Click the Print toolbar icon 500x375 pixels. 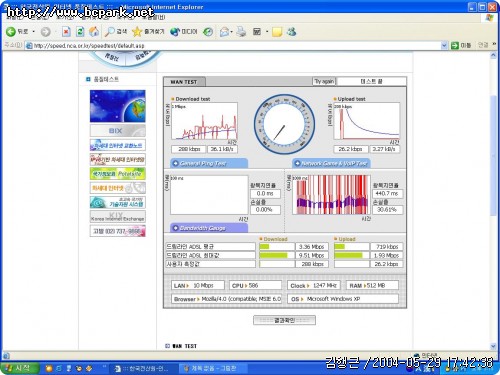tap(241, 32)
